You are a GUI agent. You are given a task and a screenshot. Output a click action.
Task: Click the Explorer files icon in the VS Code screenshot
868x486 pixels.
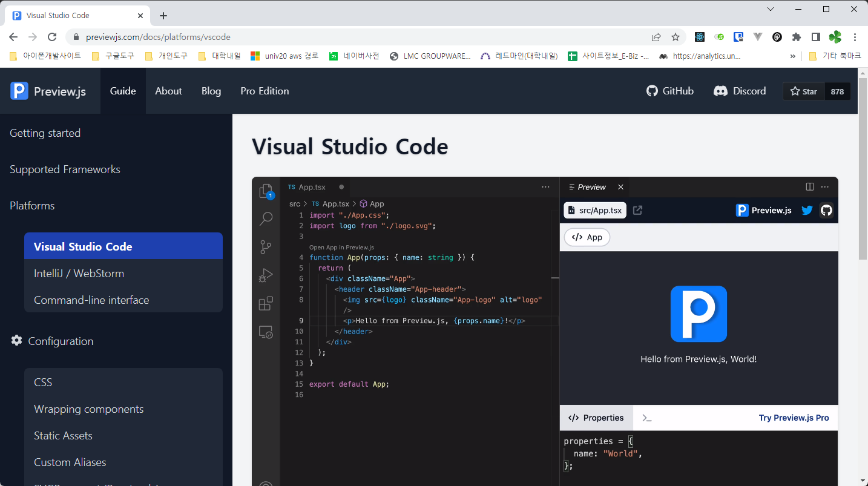click(266, 191)
